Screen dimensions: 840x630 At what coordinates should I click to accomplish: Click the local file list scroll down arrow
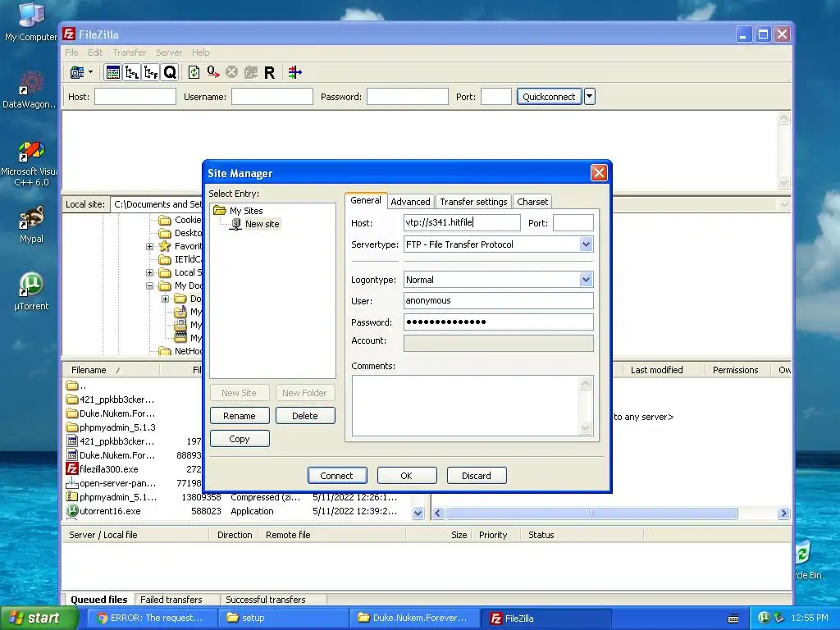[418, 514]
